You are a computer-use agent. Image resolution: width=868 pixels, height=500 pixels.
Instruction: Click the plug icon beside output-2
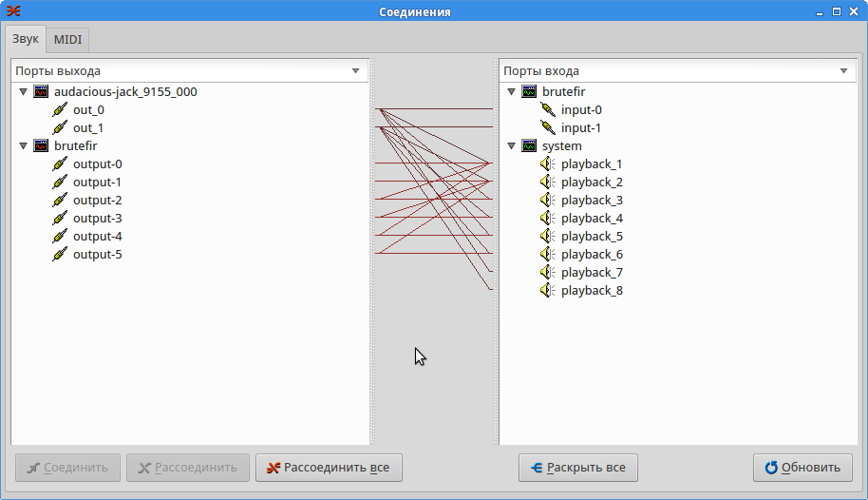click(x=60, y=201)
